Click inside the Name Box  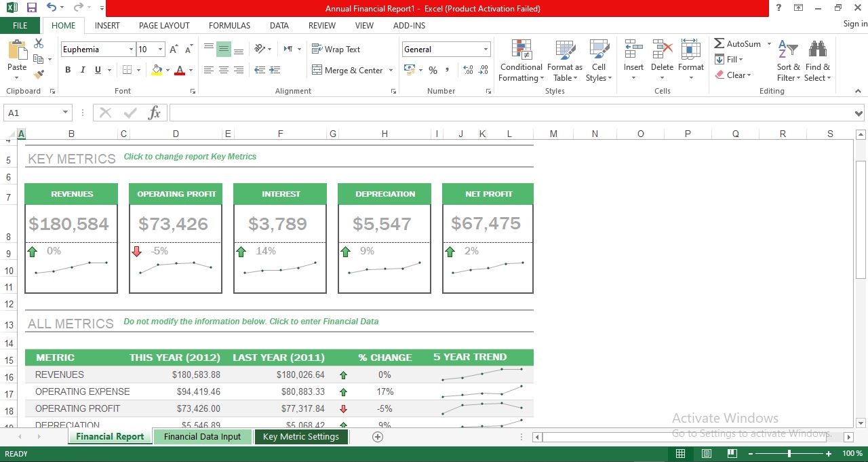click(33, 113)
